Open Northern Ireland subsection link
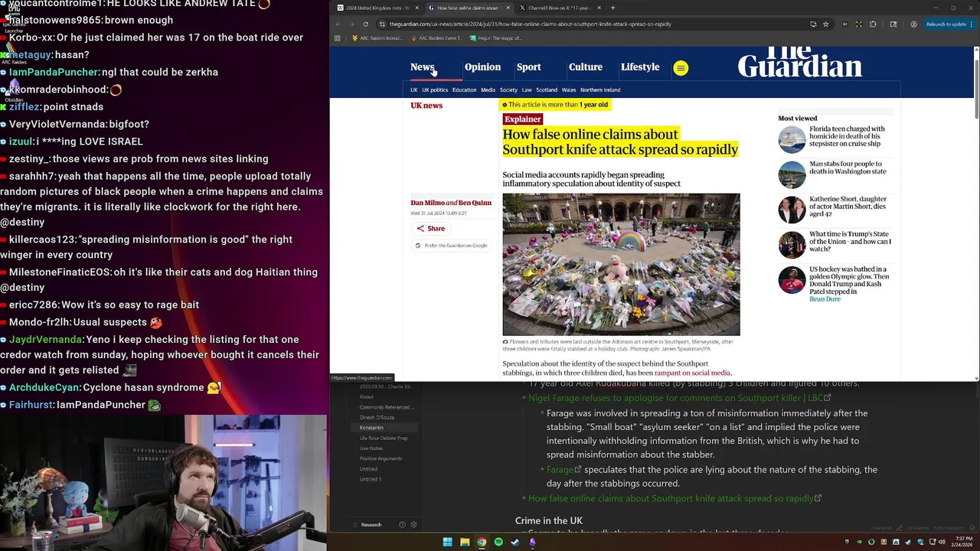This screenshot has height=551, width=980. point(600,90)
